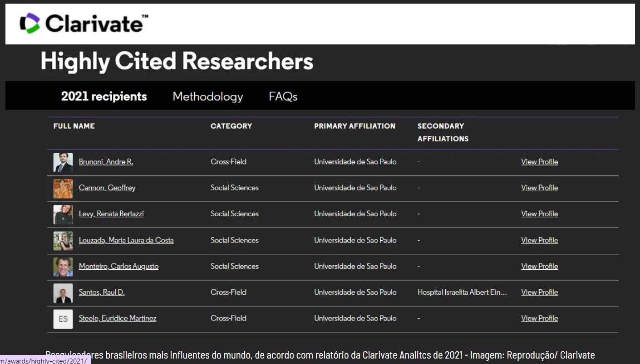Click Universidade de Sao Paulo in Brunoni row
The image size is (640, 364).
[x=355, y=162]
